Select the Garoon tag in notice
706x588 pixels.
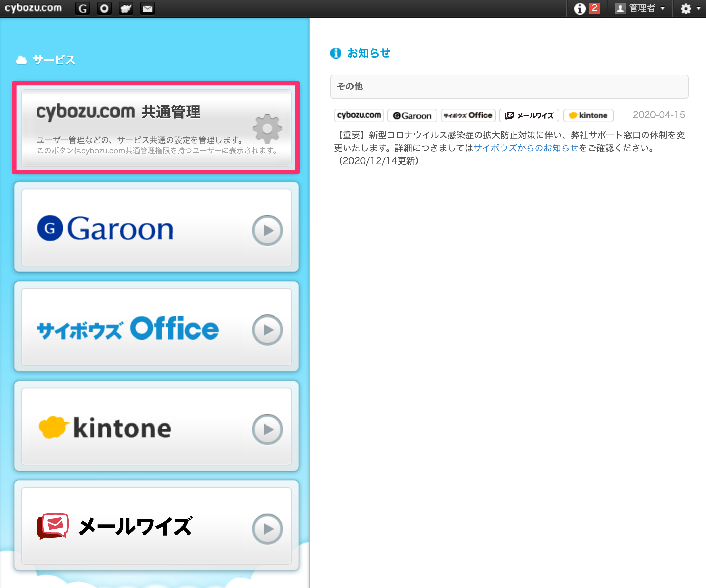(x=412, y=115)
